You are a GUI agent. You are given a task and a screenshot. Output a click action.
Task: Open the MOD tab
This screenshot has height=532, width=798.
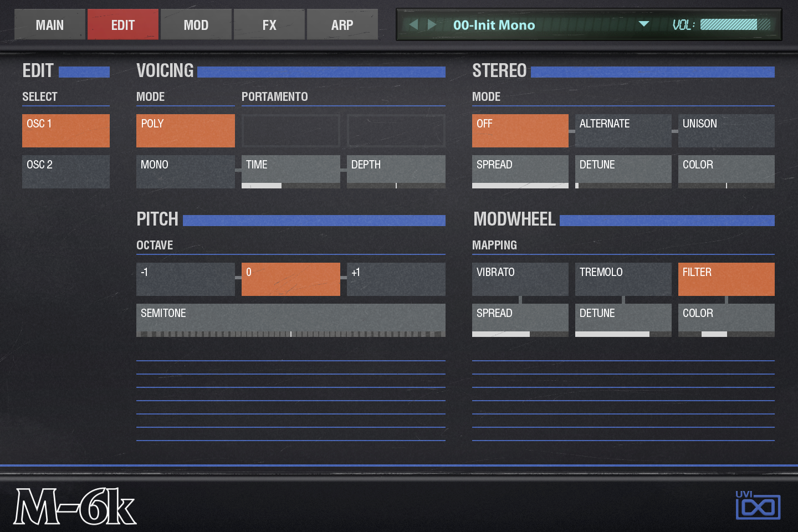[x=196, y=24]
